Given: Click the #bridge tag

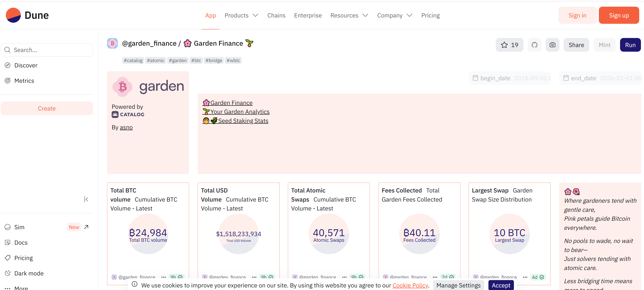Looking at the screenshot, I should click(x=214, y=60).
